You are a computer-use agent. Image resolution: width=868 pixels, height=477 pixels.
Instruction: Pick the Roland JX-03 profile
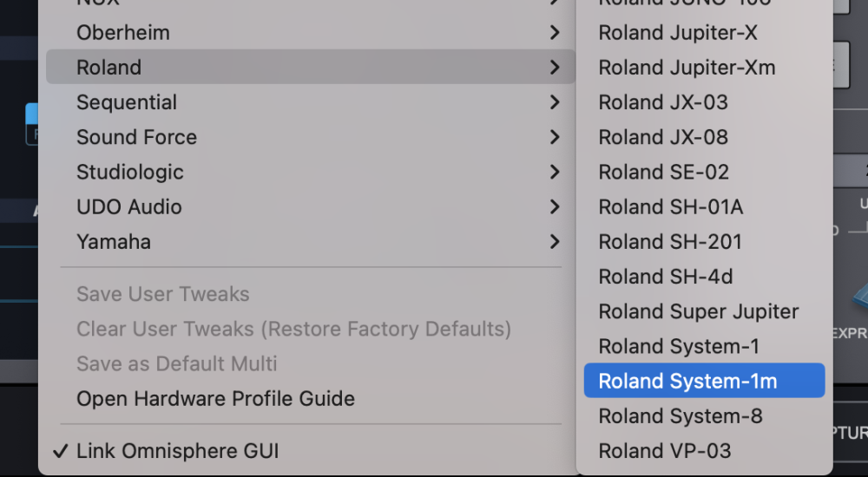click(x=663, y=102)
